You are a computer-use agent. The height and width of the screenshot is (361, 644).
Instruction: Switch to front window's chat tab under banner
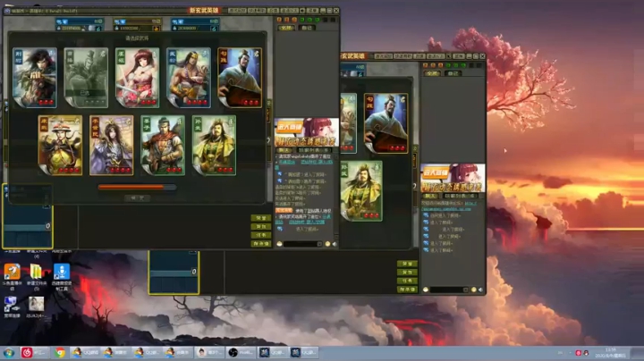click(284, 150)
